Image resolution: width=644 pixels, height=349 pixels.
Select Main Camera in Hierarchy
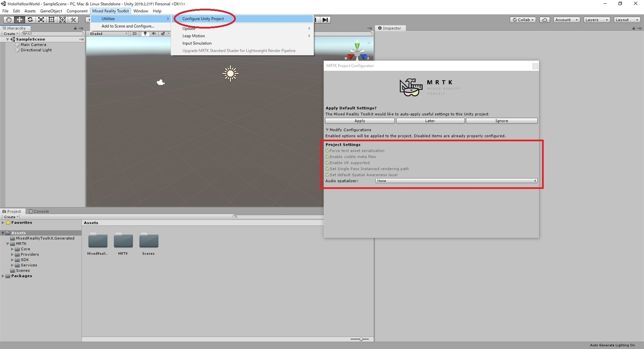coord(33,45)
